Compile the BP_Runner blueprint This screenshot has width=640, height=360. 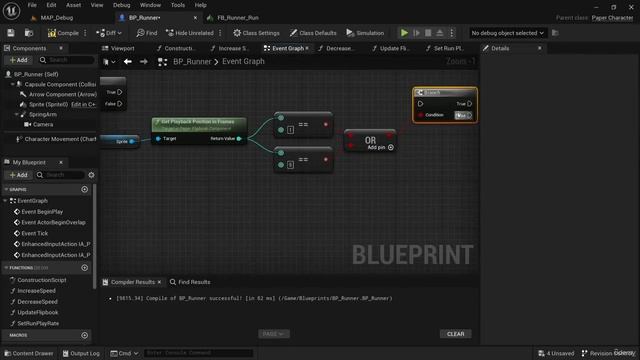pos(63,33)
